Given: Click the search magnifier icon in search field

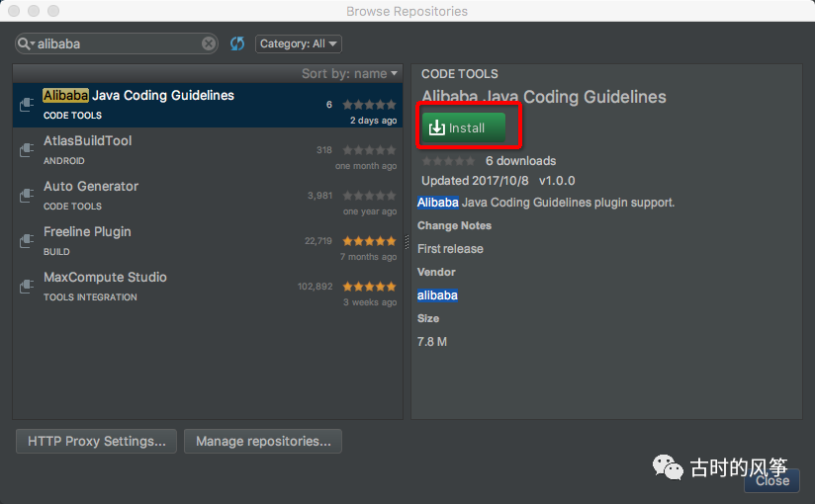Looking at the screenshot, I should click(x=25, y=43).
